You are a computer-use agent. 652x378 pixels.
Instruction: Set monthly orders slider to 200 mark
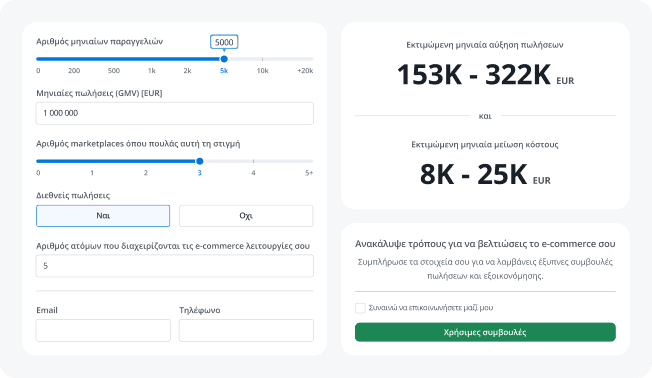tap(74, 59)
